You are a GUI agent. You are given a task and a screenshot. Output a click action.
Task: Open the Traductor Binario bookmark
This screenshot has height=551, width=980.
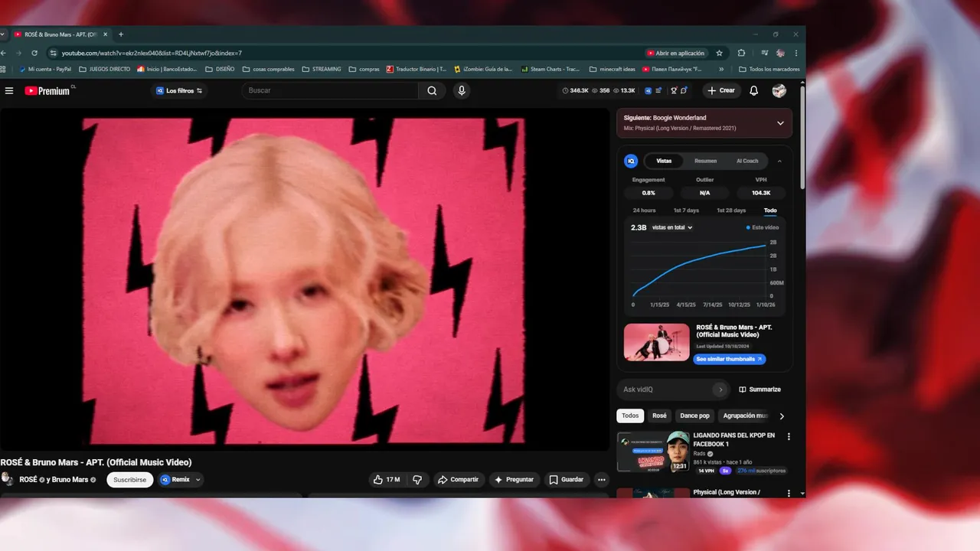[416, 69]
